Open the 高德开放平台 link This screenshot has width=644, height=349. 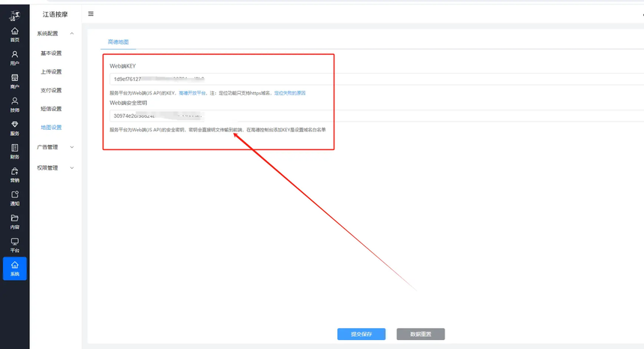192,93
